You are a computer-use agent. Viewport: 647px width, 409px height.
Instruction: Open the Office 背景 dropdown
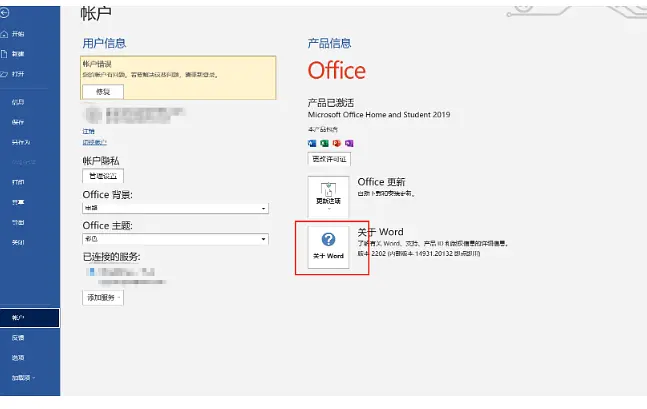point(175,208)
